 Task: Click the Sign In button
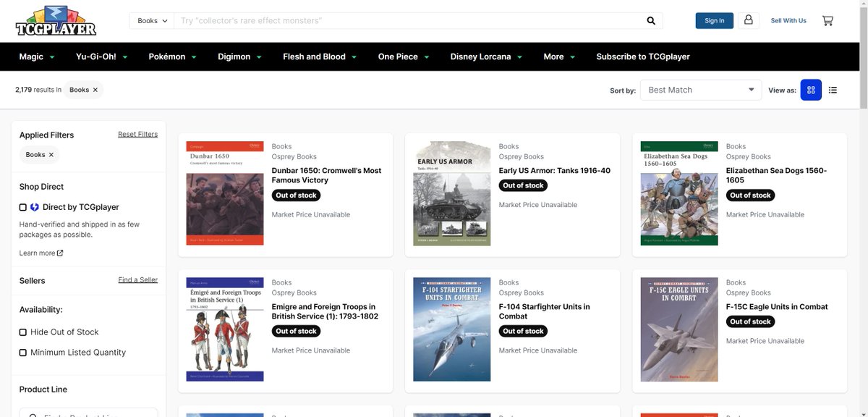pyautogui.click(x=715, y=21)
